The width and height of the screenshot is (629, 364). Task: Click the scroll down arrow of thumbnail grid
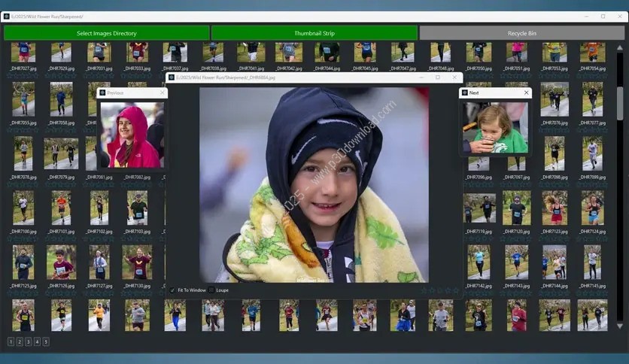(x=619, y=326)
